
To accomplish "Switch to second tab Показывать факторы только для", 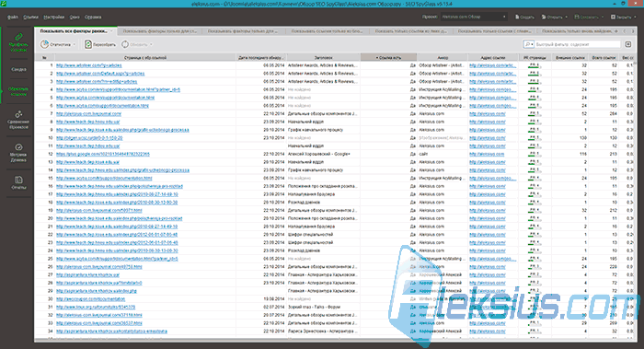I will (x=160, y=31).
